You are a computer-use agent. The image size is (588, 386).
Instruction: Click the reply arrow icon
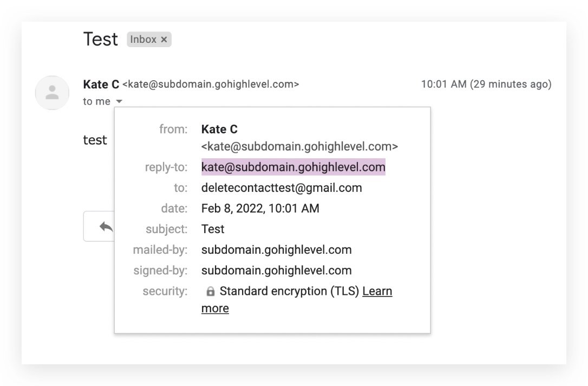pyautogui.click(x=106, y=227)
